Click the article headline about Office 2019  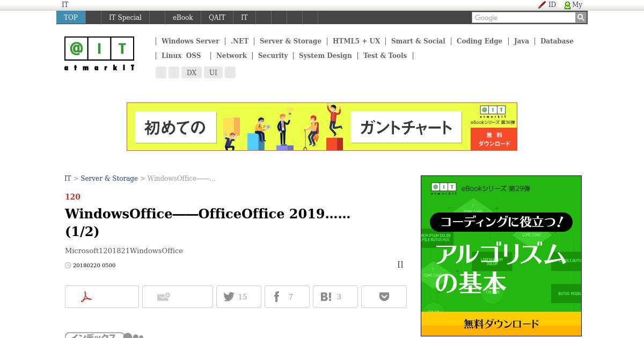pos(208,222)
